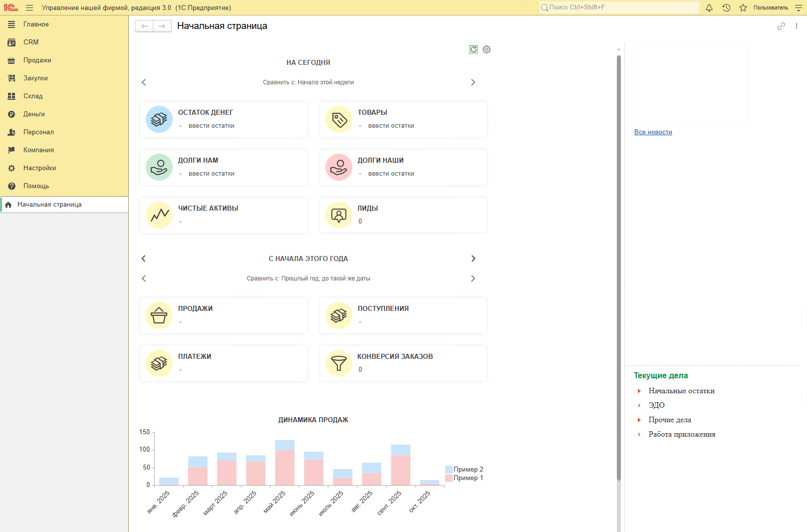The image size is (807, 532).
Task: Expand the Прочие дела item
Action: pyautogui.click(x=639, y=420)
